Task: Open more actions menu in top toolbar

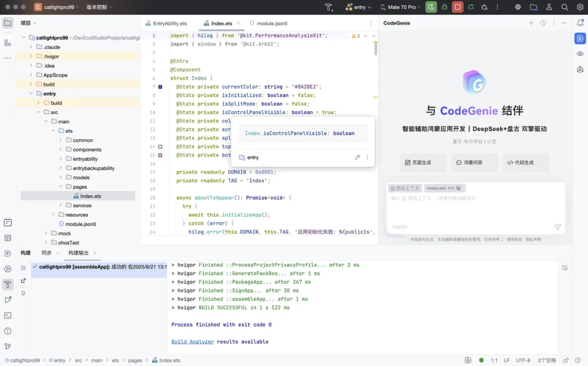Action: point(497,7)
